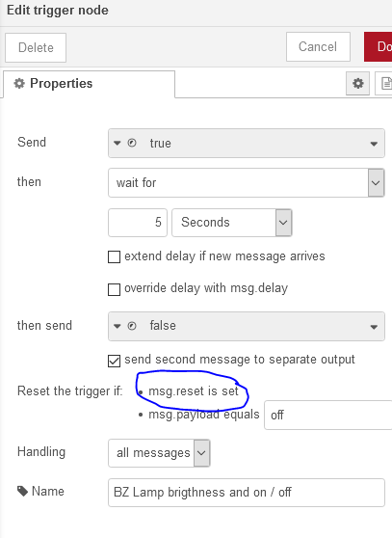Screen dimensions: 392x538
Task: Expand the Send true value arrow
Action: click(x=374, y=144)
